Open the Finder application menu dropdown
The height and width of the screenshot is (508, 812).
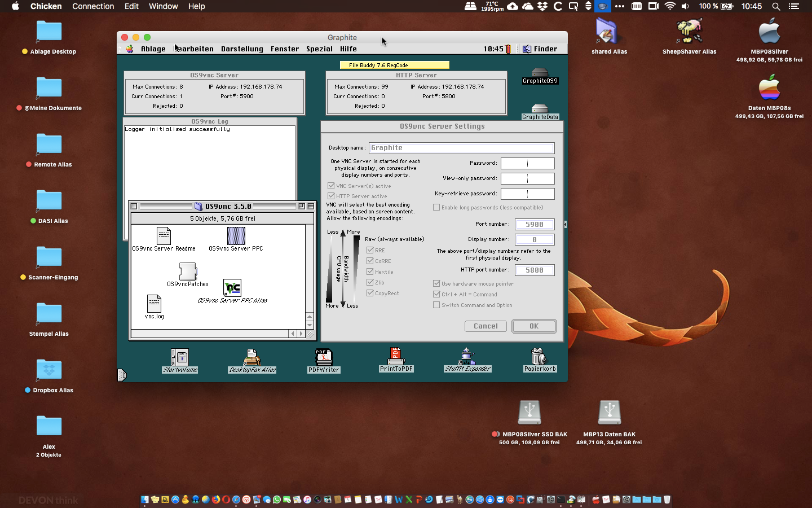point(540,49)
